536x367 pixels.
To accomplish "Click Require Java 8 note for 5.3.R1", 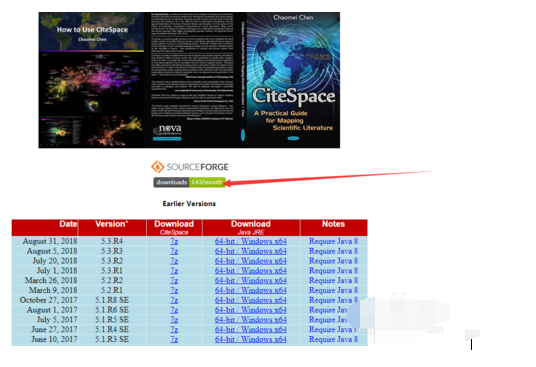I will 334,271.
